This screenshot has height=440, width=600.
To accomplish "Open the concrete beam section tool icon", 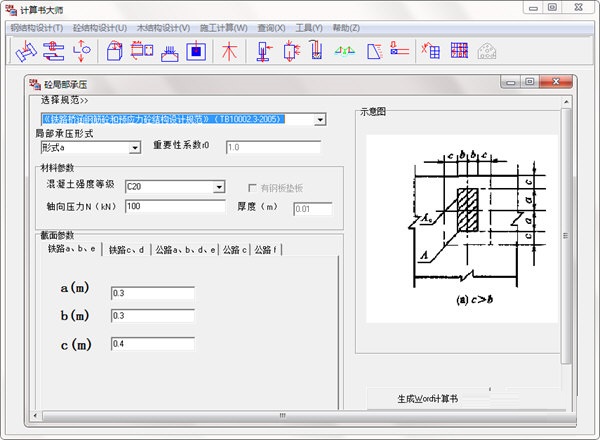I will pos(142,51).
